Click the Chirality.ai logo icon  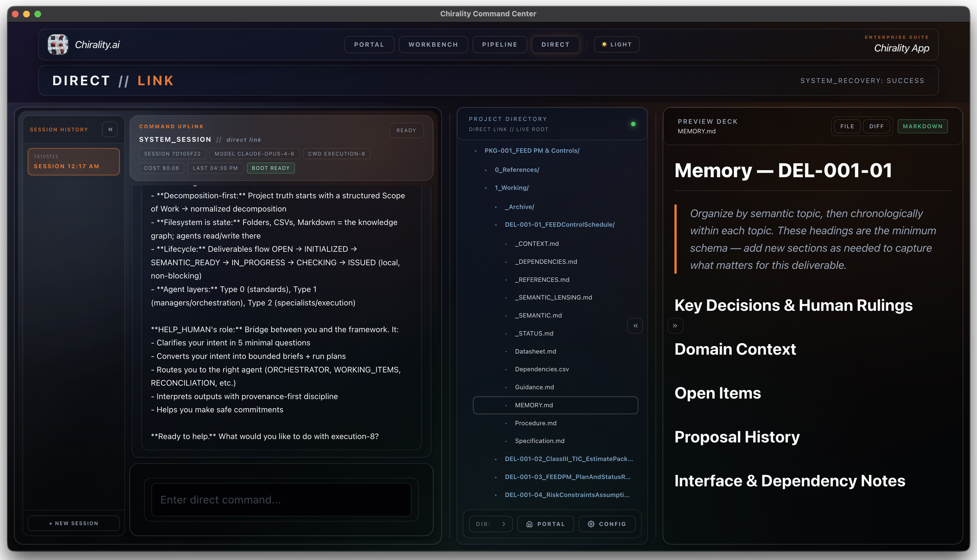58,45
